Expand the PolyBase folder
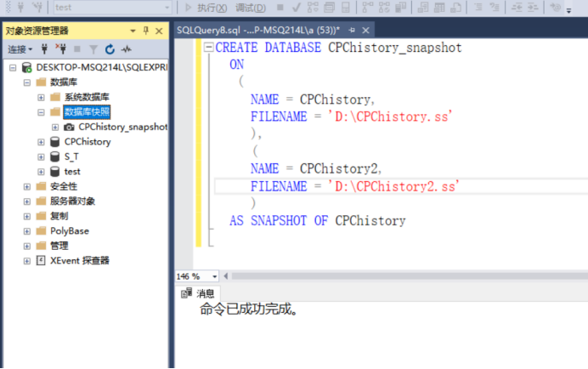 (x=26, y=231)
